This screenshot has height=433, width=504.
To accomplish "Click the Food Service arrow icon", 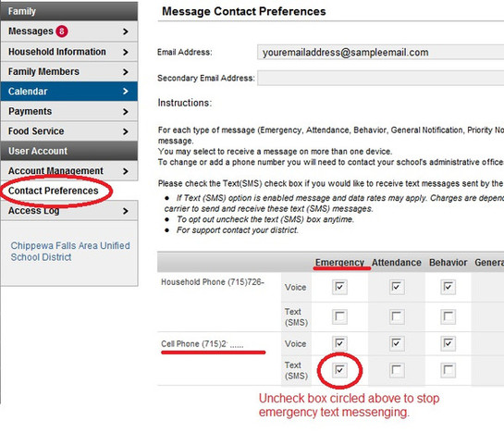I will point(126,131).
